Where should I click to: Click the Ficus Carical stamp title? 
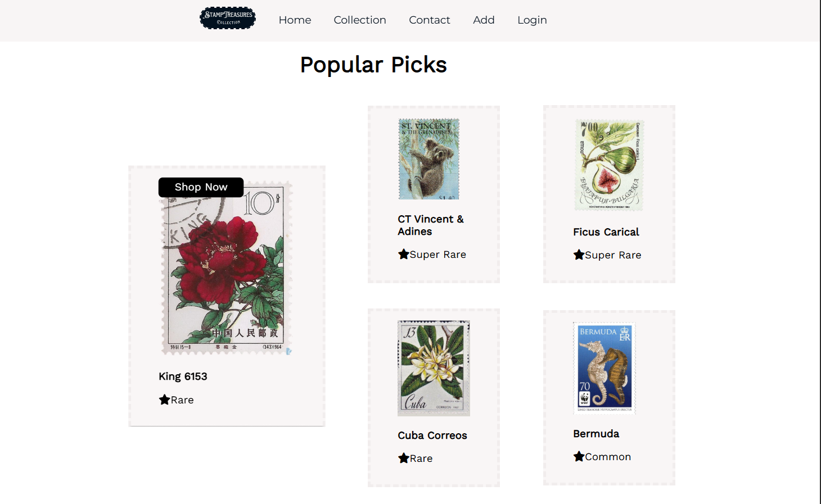point(606,232)
